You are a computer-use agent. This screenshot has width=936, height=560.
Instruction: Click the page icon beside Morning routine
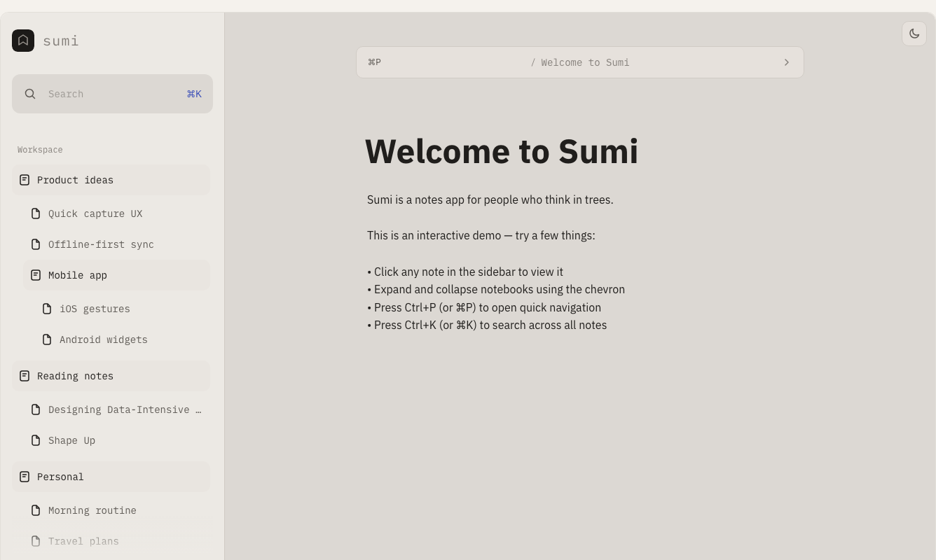pyautogui.click(x=36, y=510)
